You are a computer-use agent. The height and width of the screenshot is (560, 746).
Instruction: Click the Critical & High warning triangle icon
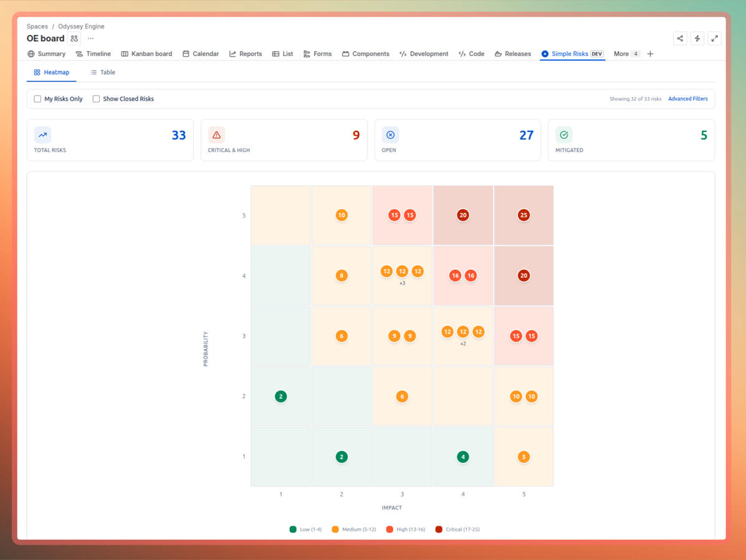click(x=216, y=135)
